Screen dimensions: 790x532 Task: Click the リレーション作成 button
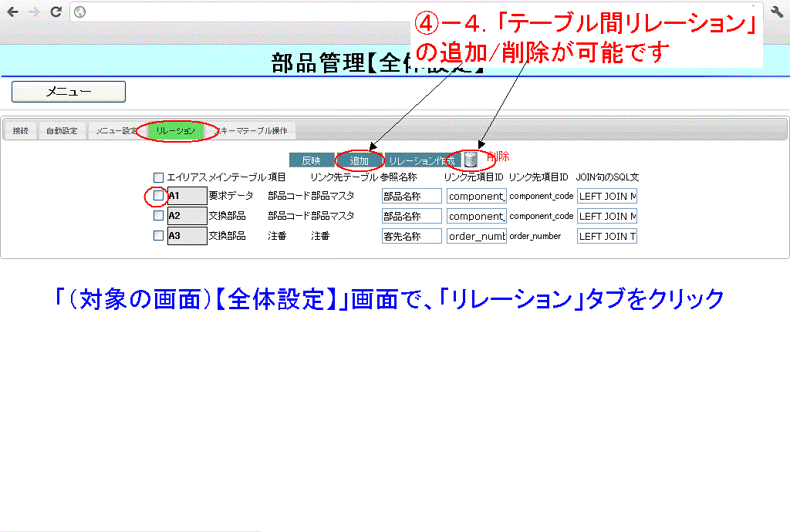tap(422, 160)
